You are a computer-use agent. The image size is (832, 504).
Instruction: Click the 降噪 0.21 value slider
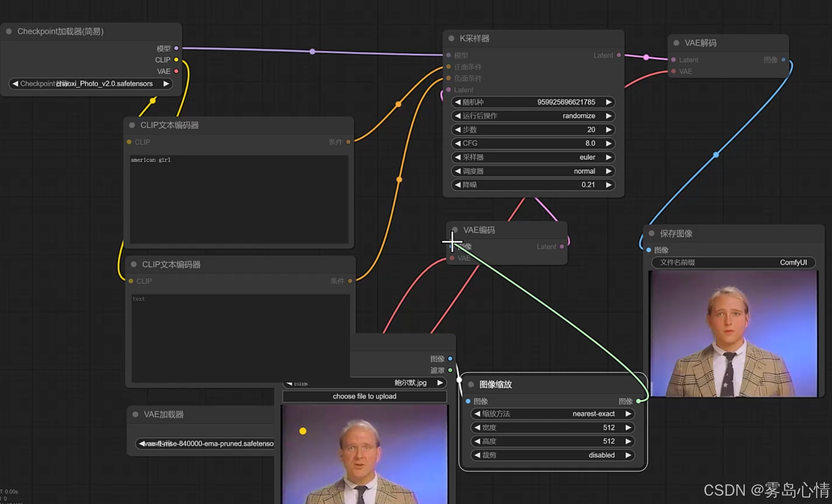(x=533, y=185)
